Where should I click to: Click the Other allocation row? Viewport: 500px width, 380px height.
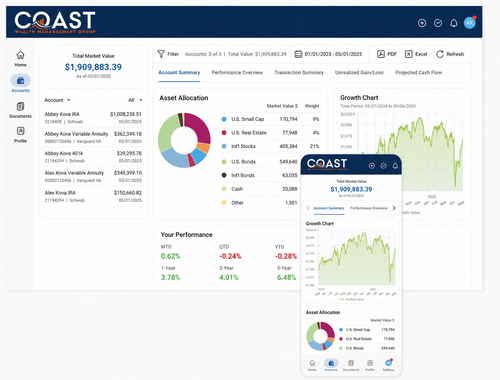click(260, 203)
